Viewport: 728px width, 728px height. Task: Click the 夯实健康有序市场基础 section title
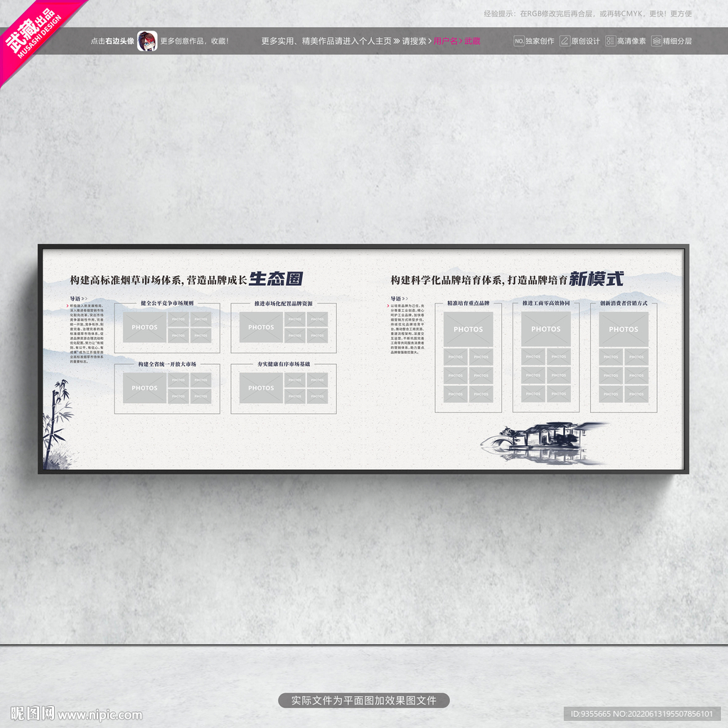click(x=284, y=364)
